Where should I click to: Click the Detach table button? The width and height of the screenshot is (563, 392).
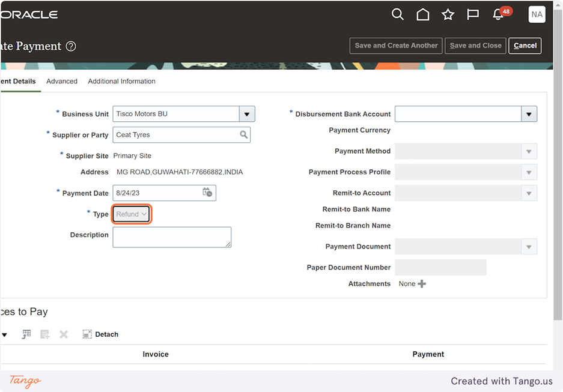pos(100,334)
